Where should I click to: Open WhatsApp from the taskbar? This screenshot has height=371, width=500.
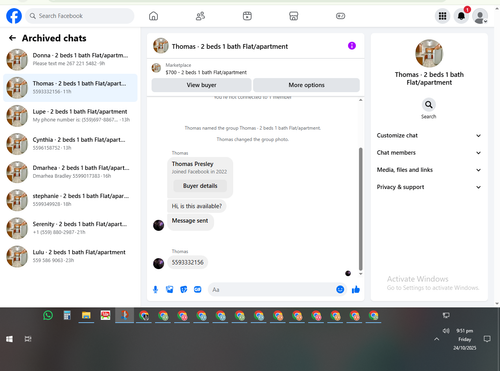click(48, 315)
